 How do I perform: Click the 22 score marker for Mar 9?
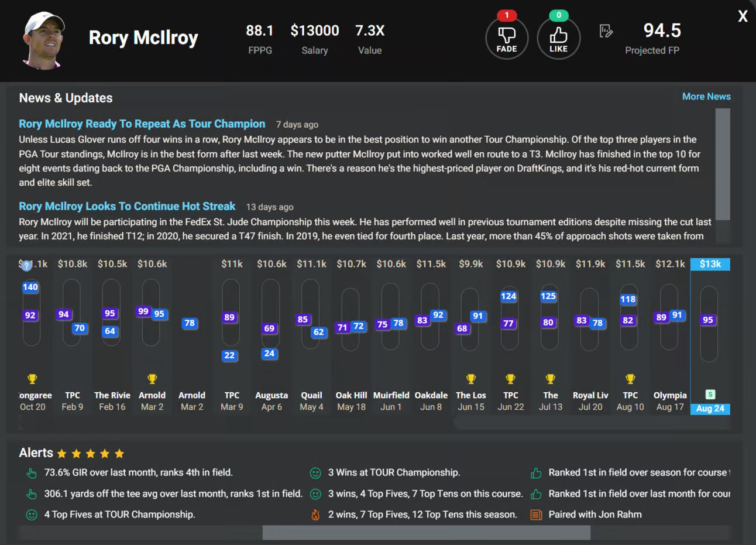pyautogui.click(x=229, y=355)
